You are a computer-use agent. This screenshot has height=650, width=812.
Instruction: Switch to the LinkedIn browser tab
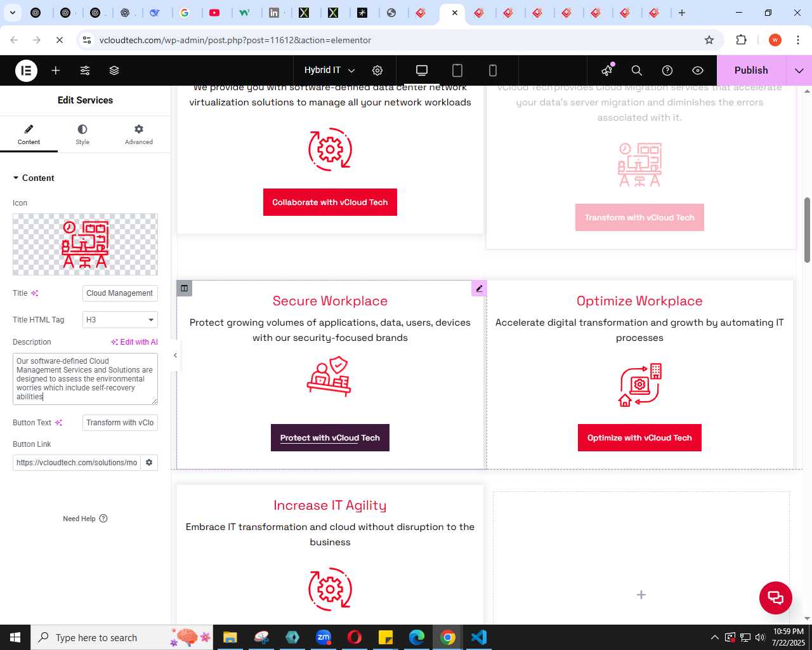tap(274, 13)
